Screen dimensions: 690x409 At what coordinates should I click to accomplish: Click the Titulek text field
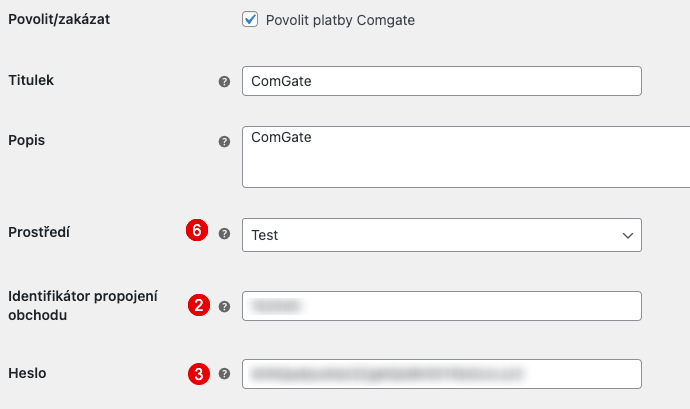(x=441, y=81)
